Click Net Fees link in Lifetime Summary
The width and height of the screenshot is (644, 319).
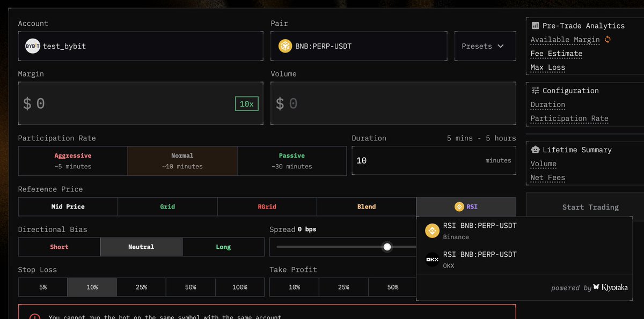[x=548, y=178]
